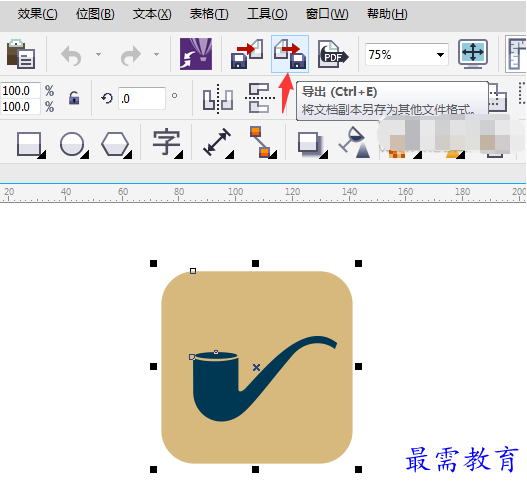Image resolution: width=527 pixels, height=491 pixels.
Task: Click the Undo arrow
Action: click(x=71, y=55)
